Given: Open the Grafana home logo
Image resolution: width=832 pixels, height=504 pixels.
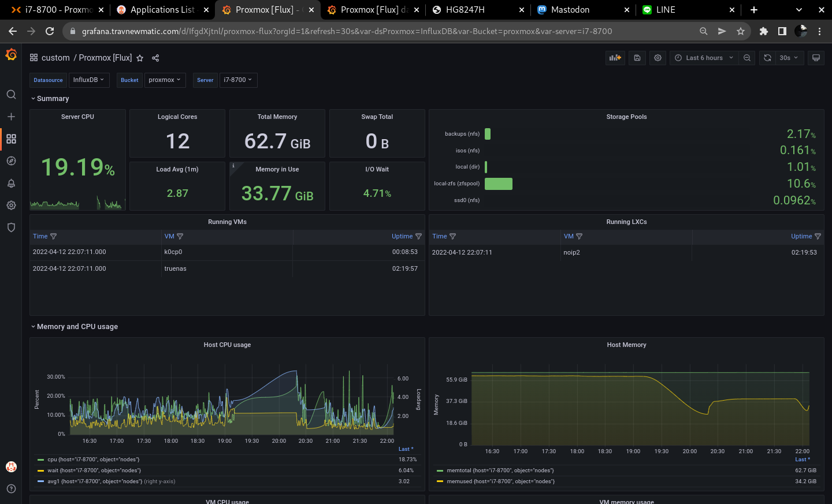Looking at the screenshot, I should click(x=11, y=55).
